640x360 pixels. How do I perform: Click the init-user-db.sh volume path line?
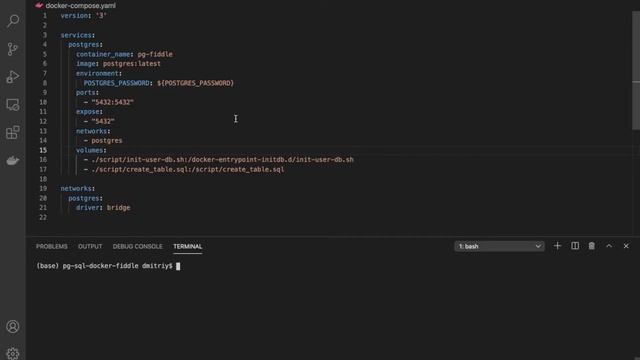point(219,160)
